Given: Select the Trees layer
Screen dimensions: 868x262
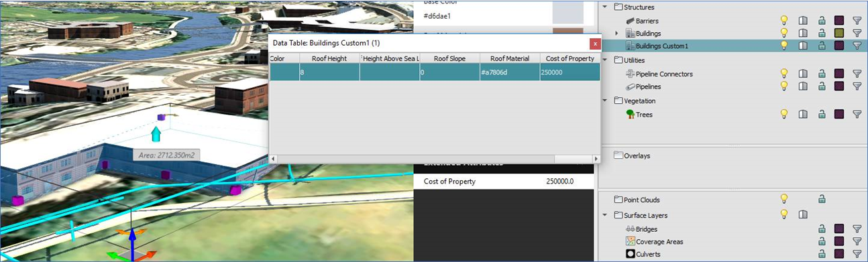Looking at the screenshot, I should (x=644, y=115).
